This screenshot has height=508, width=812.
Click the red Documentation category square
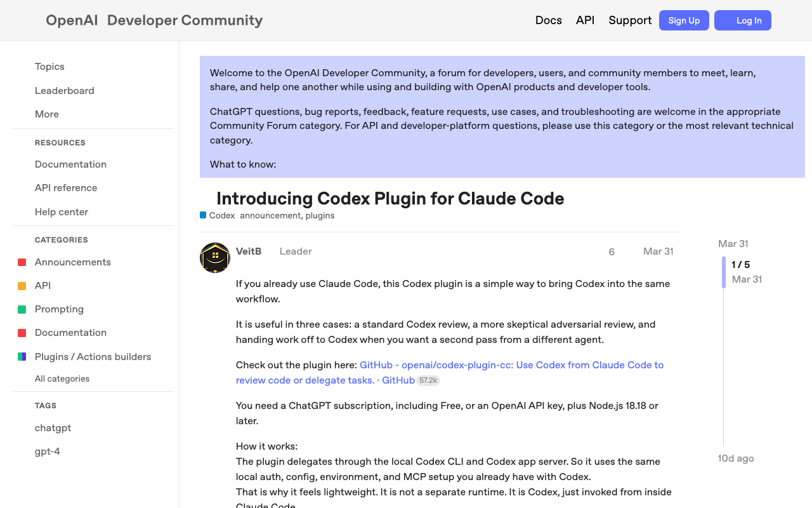pyautogui.click(x=22, y=333)
